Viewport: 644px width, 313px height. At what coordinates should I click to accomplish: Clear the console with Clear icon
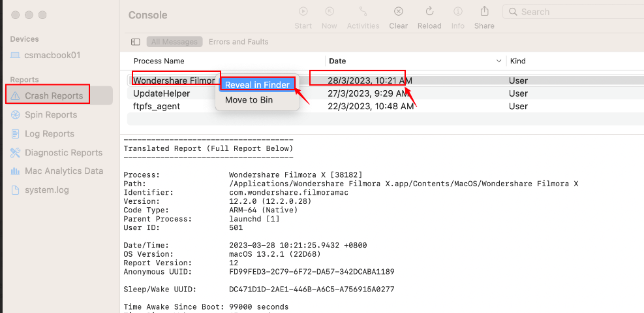(x=398, y=12)
